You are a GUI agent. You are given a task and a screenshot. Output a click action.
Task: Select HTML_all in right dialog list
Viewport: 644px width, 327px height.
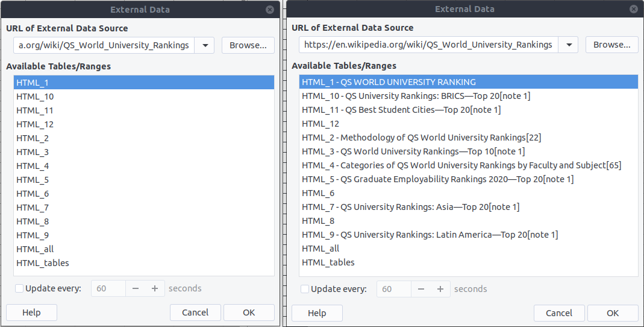(x=469, y=249)
